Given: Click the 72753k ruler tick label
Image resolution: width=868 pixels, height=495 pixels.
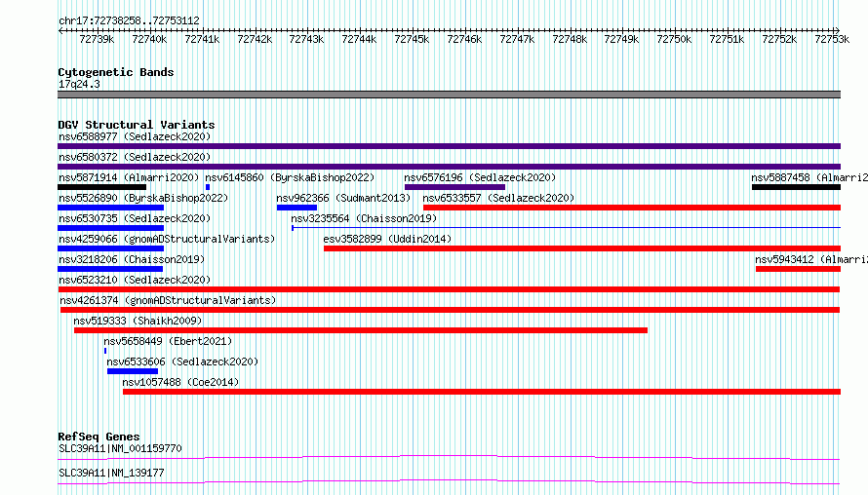Looking at the screenshot, I should pyautogui.click(x=832, y=40).
